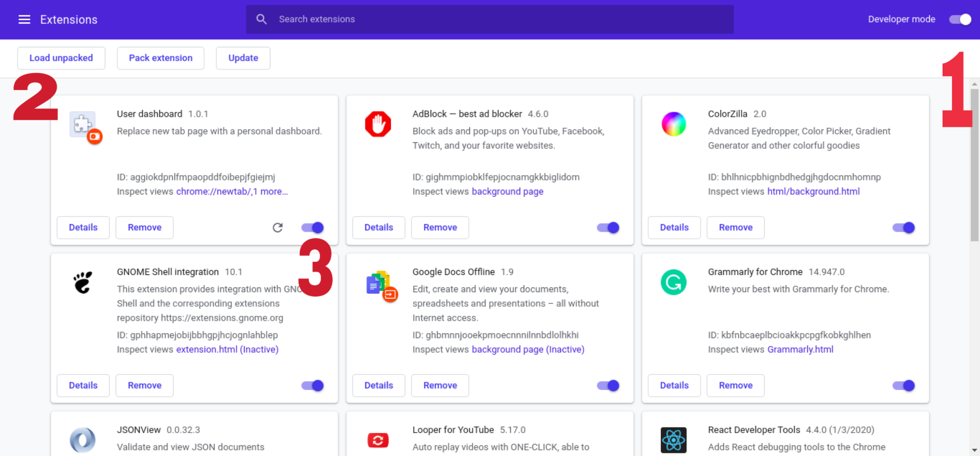
Task: Open Details for Grammarly for Chrome
Action: pyautogui.click(x=674, y=385)
